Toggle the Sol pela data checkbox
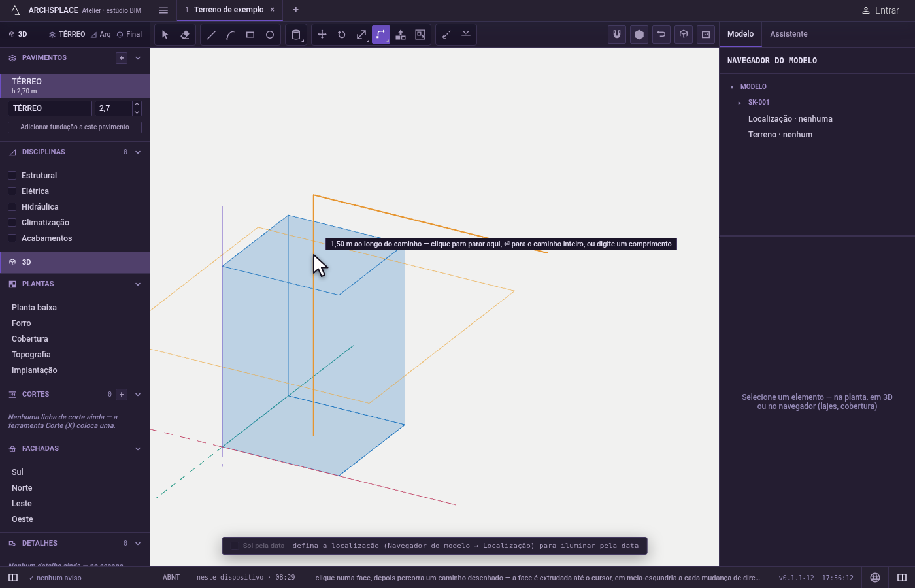915x588 pixels. click(235, 546)
